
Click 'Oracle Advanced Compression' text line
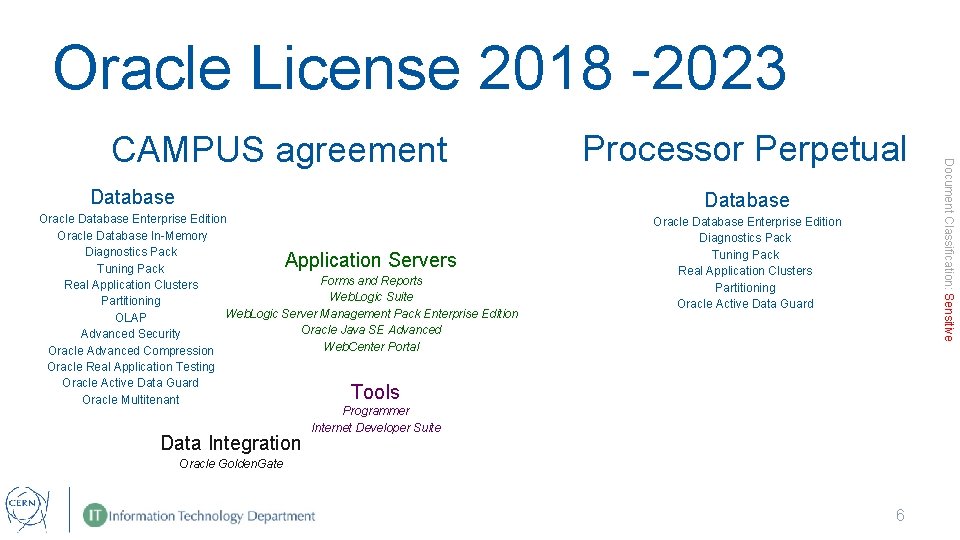tap(131, 351)
